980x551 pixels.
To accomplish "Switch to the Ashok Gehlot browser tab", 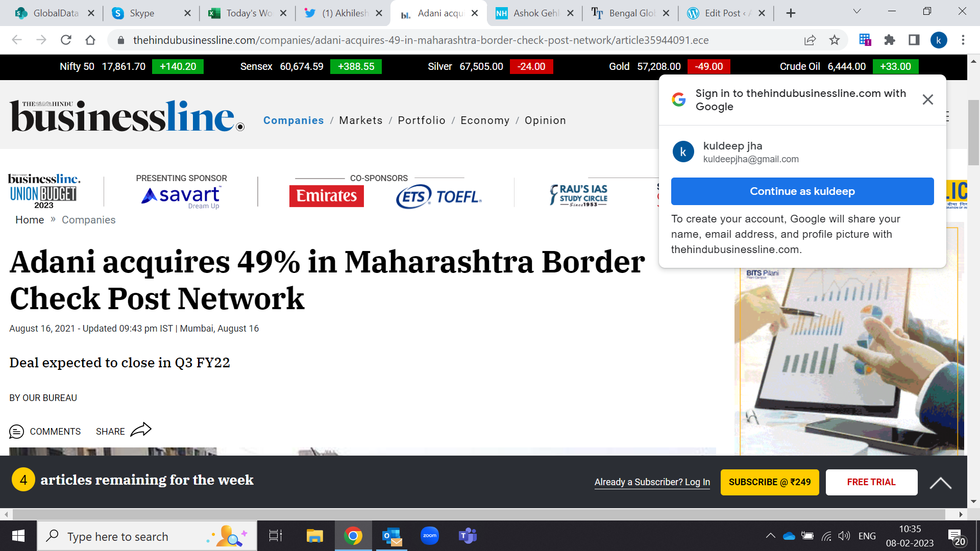I will pos(535,13).
